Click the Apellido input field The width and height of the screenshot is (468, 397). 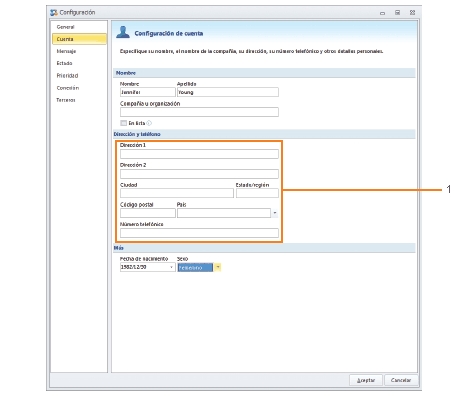[228, 92]
